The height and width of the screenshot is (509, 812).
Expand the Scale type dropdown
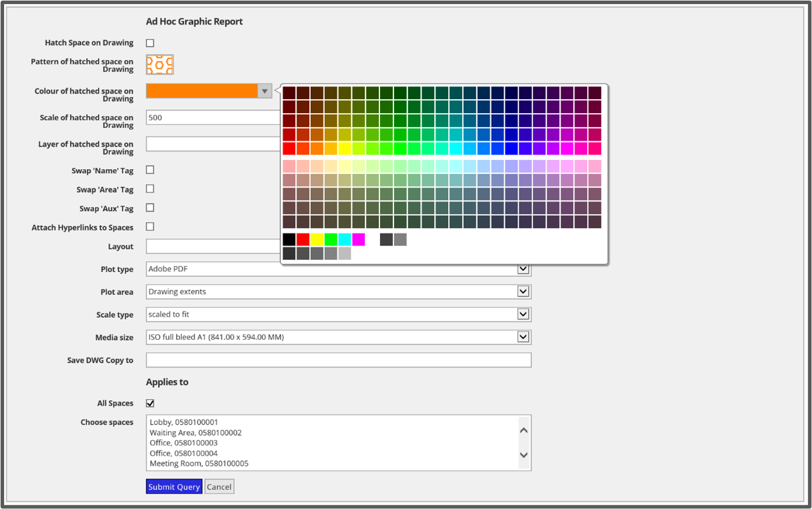(x=523, y=314)
